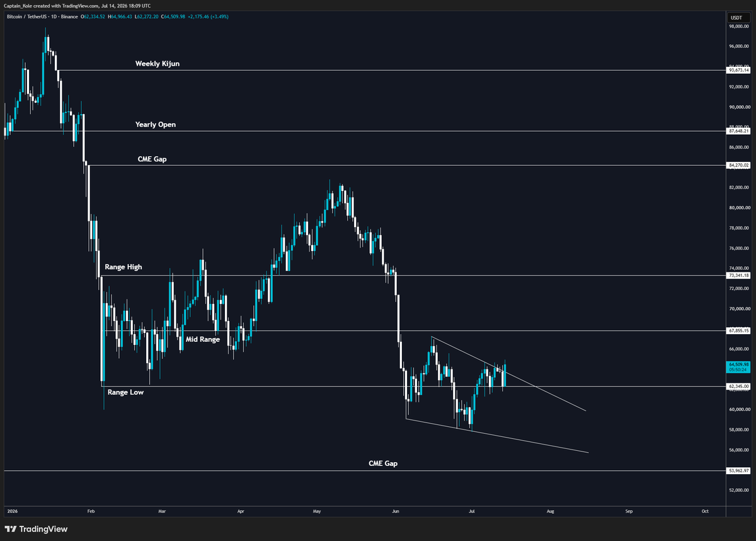Screen dimensions: 756x541
Task: Click the 78,000.00 price axis label
Action: (x=738, y=228)
